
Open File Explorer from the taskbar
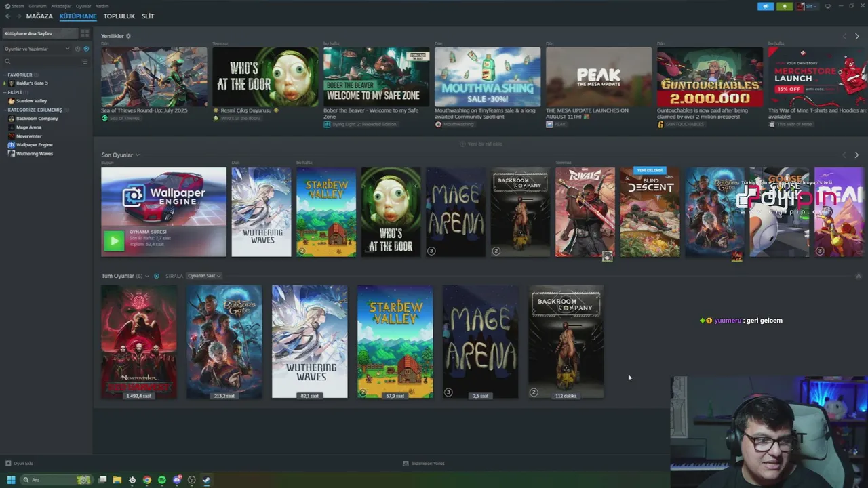pyautogui.click(x=117, y=480)
